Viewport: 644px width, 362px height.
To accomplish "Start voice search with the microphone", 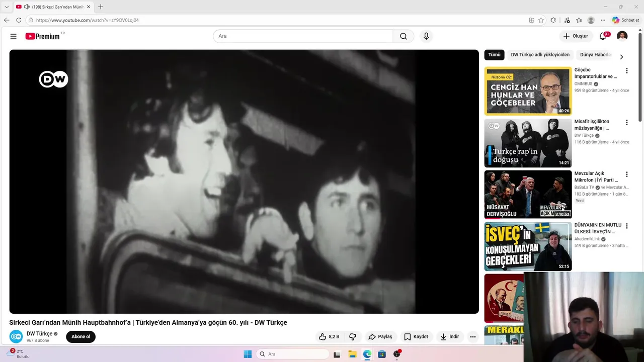I will (x=426, y=36).
